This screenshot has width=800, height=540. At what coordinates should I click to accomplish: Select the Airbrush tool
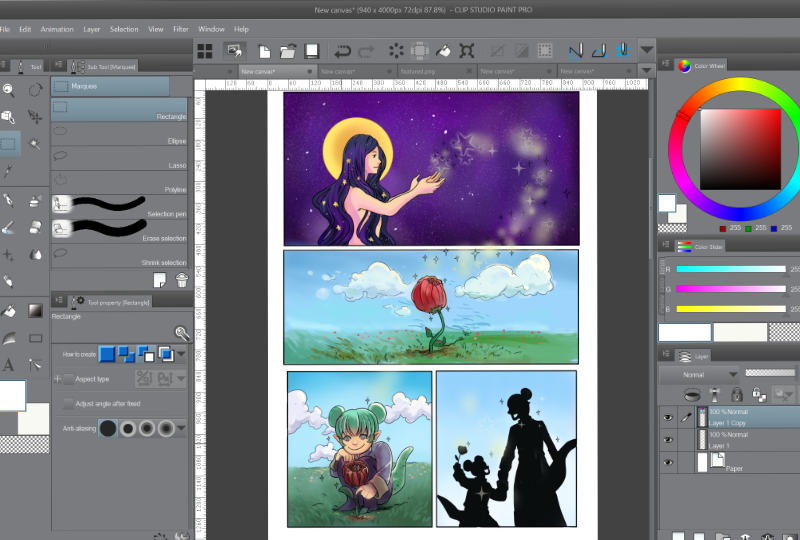click(x=35, y=201)
